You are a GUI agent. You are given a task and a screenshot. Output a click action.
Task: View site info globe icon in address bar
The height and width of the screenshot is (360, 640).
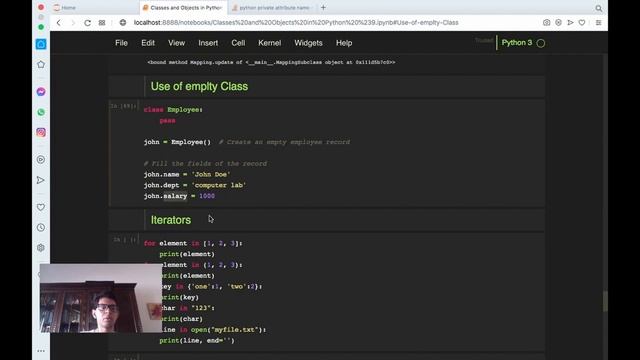(x=123, y=23)
